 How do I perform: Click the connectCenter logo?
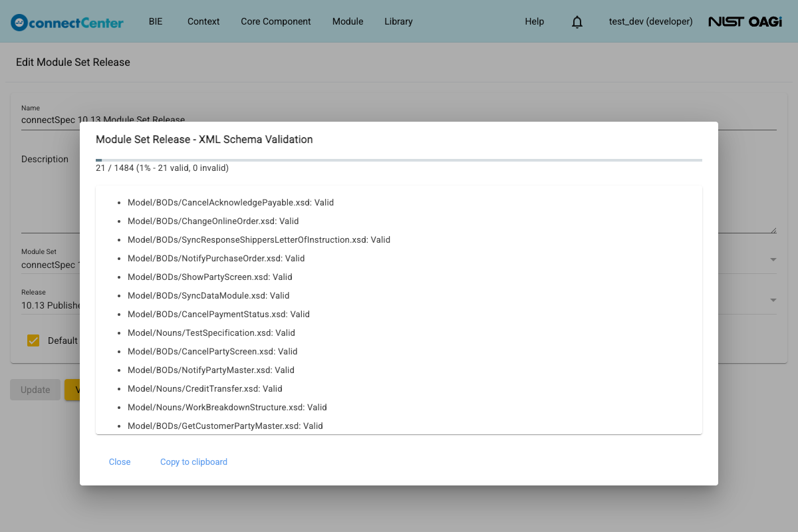67,22
